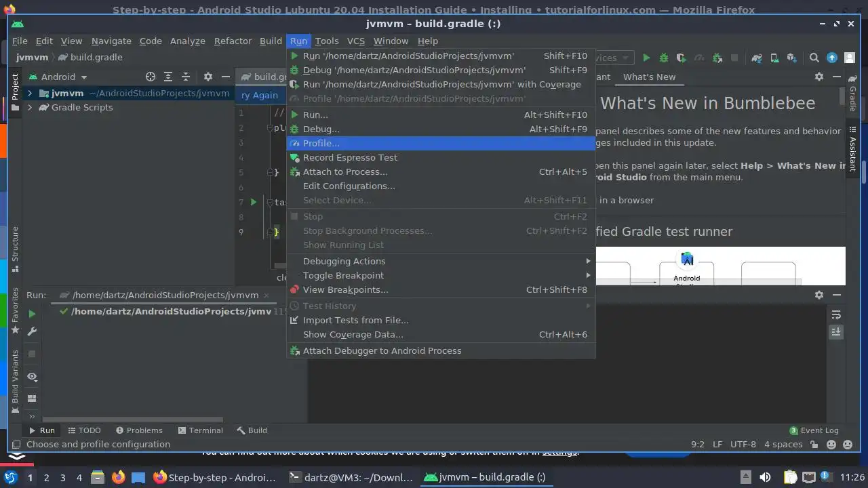Open SDK Manager toolbar icon
The height and width of the screenshot is (488, 868).
pos(792,58)
